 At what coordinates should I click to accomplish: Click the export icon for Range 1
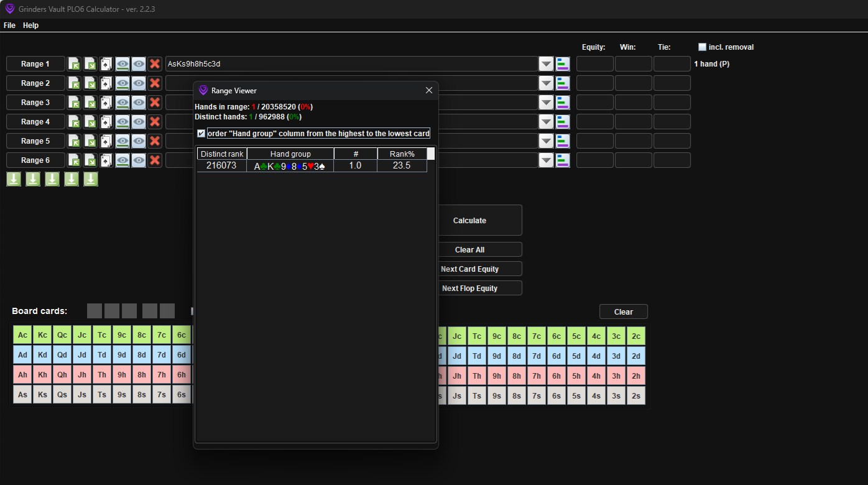90,64
